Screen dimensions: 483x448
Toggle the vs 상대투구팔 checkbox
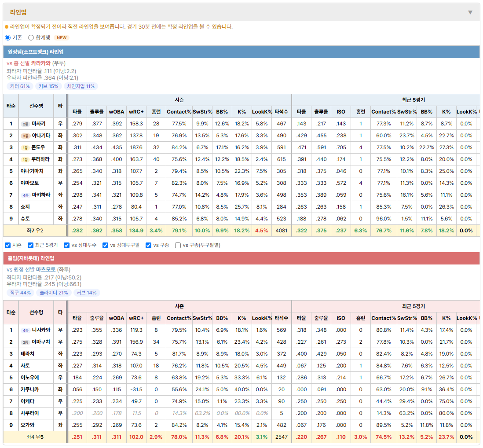point(105,245)
